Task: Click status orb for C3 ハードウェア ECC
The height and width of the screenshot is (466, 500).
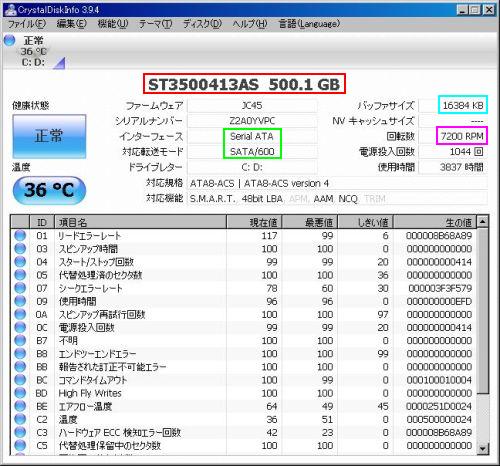Action: pos(20,432)
